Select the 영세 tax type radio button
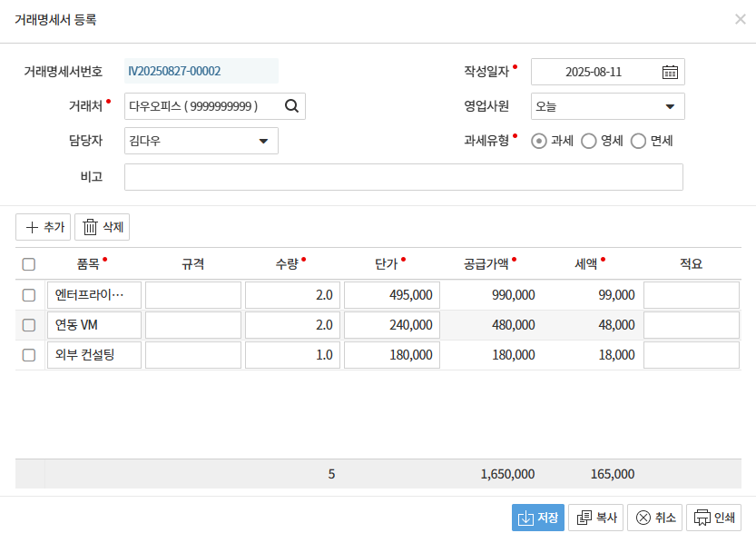756x543 pixels. (588, 141)
